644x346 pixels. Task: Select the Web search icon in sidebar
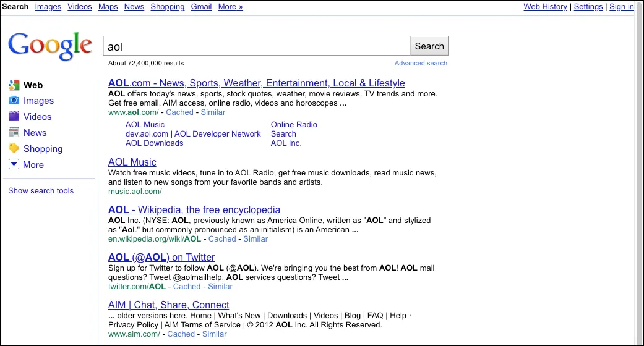[x=14, y=85]
